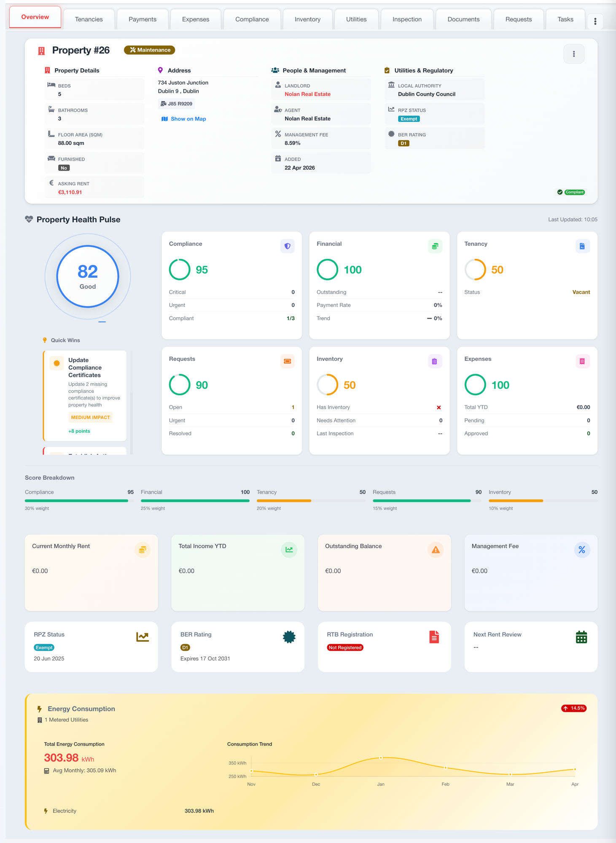
Task: Click the Quick Wins list scrollbar
Action: click(132, 403)
